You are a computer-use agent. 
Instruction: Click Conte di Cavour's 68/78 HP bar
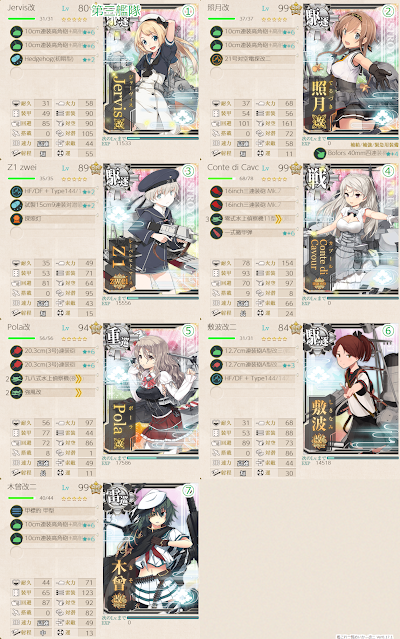coord(222,178)
